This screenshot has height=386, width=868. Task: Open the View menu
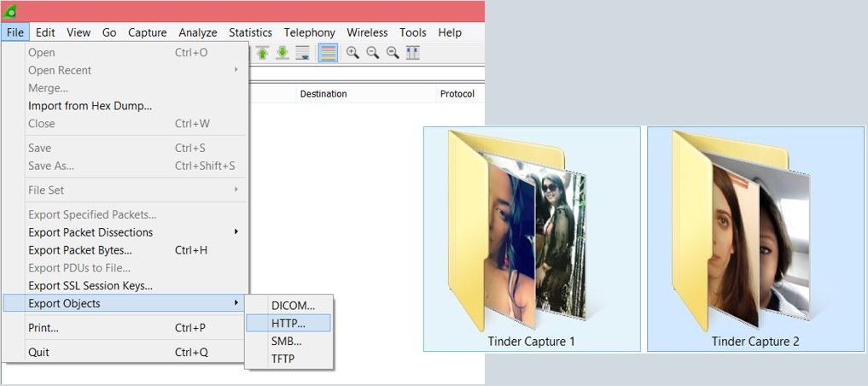79,32
